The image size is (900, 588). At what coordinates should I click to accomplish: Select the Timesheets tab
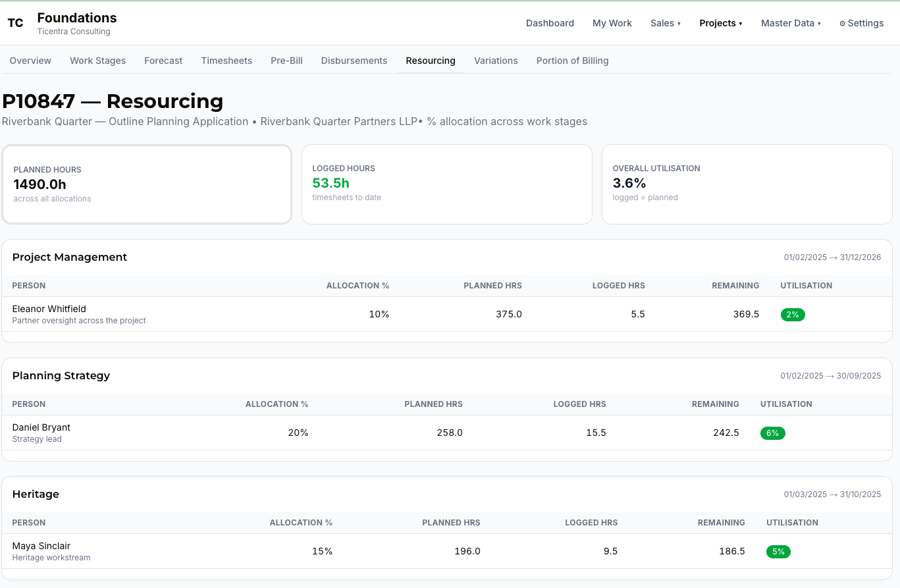coord(226,61)
